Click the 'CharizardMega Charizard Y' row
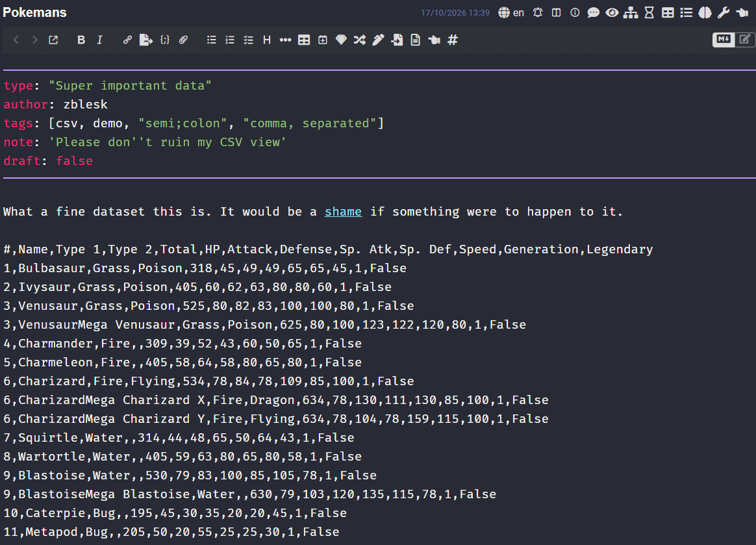756x545 pixels. click(276, 418)
